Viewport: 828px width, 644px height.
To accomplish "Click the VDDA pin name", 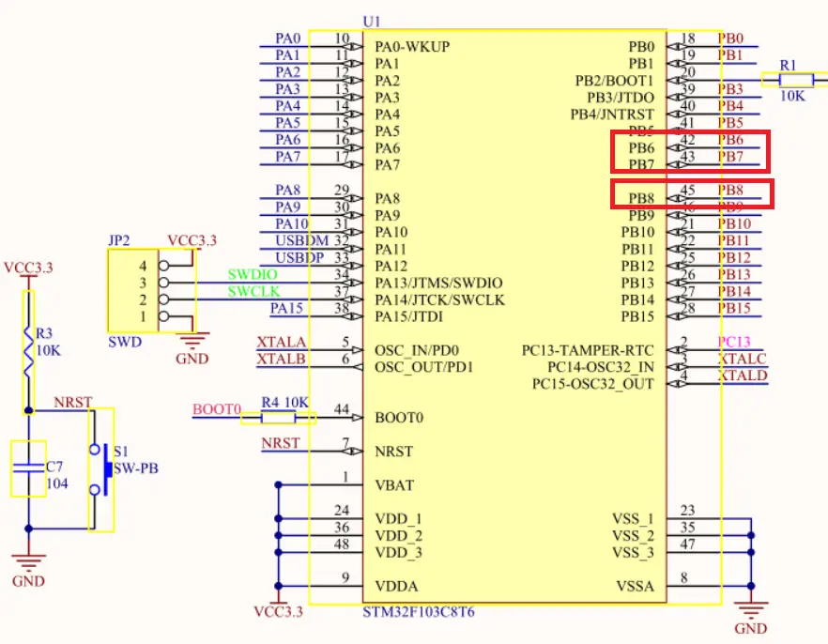I will pyautogui.click(x=396, y=587).
